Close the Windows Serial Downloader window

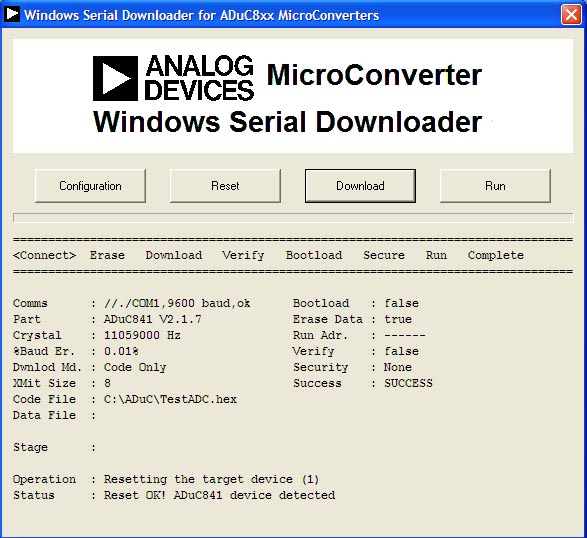click(x=571, y=15)
